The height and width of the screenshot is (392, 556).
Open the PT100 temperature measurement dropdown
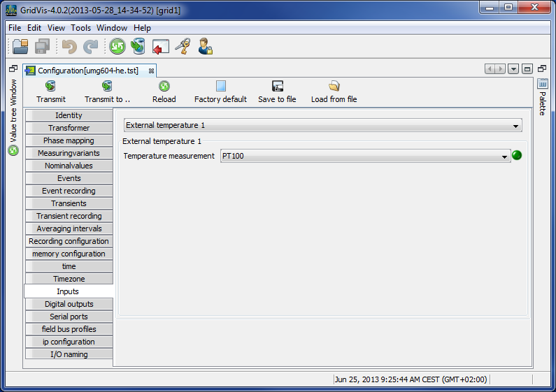point(365,156)
